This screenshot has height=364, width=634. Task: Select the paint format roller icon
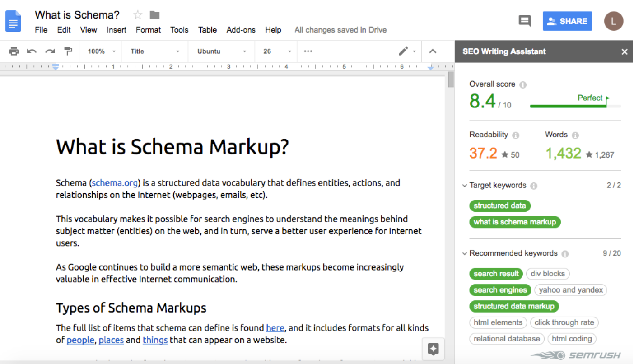click(x=68, y=51)
